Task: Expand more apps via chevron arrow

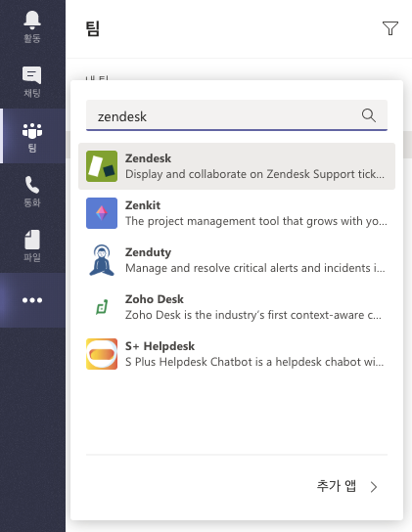Action: 374,487
